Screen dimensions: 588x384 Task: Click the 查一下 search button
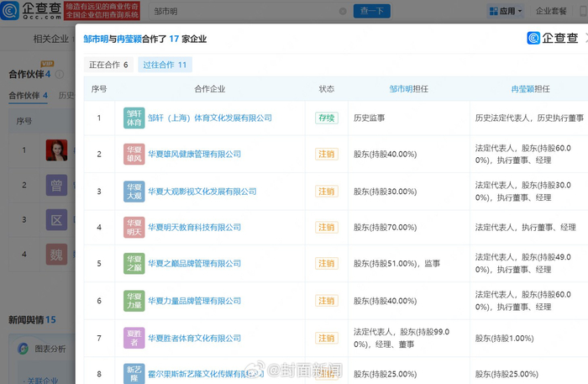pos(371,11)
